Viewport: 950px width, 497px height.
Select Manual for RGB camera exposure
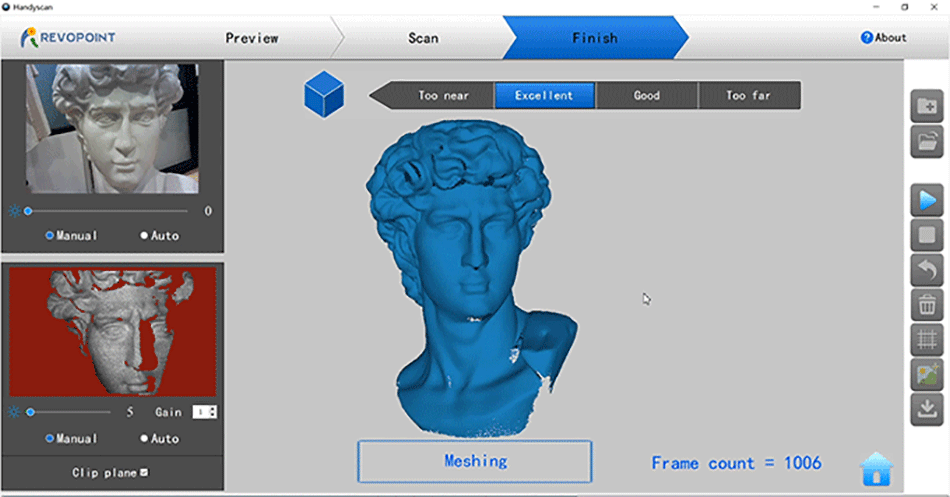[x=71, y=235]
